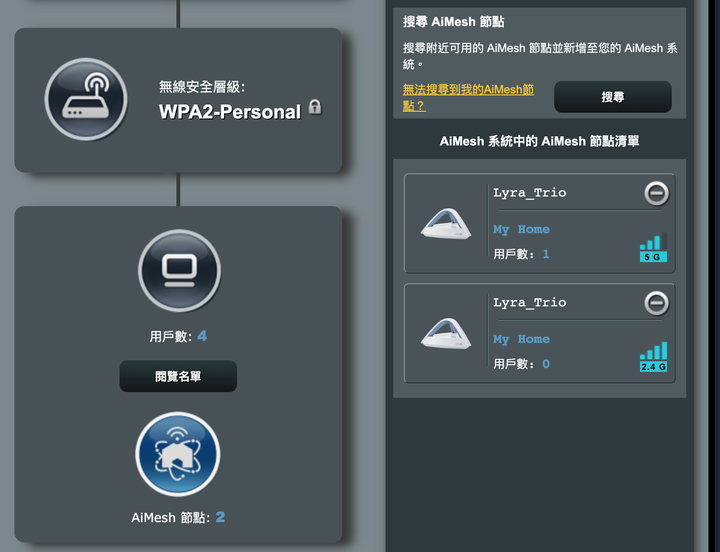Click the 5 G signal strength icon

pos(653,248)
